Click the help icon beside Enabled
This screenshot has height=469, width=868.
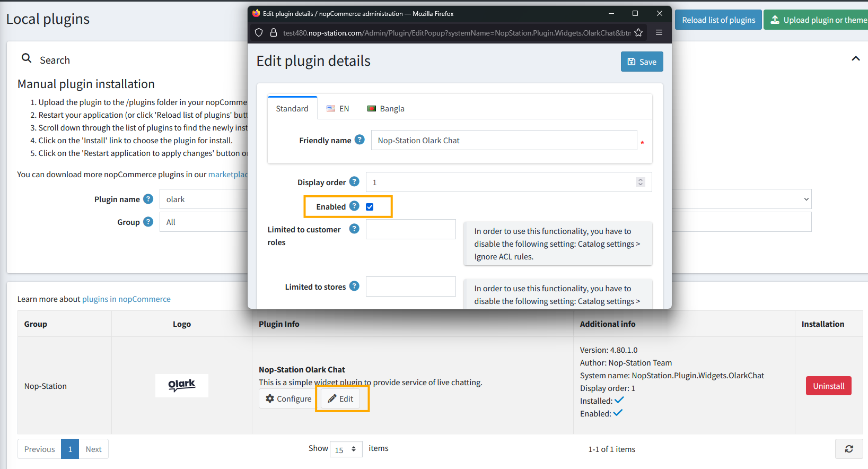click(354, 206)
